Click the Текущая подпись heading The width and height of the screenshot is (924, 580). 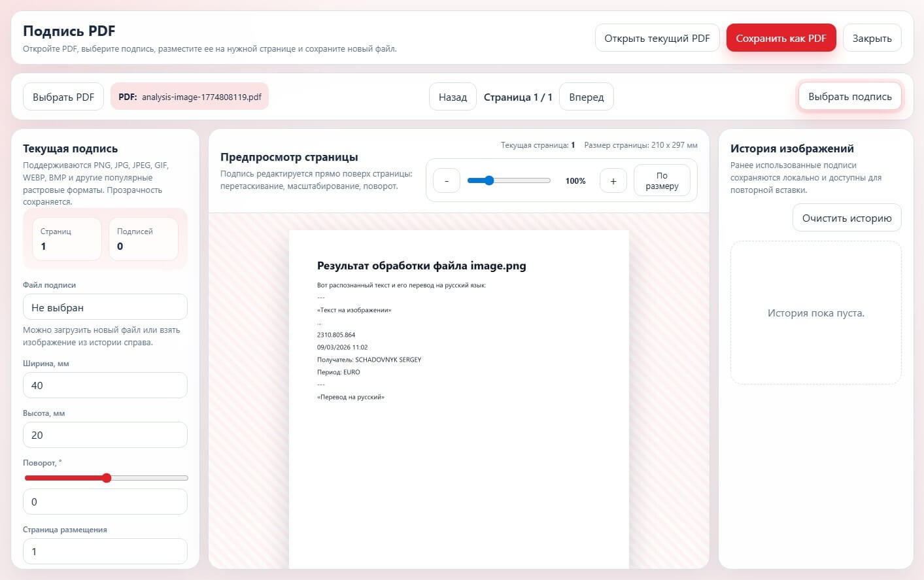(71, 148)
